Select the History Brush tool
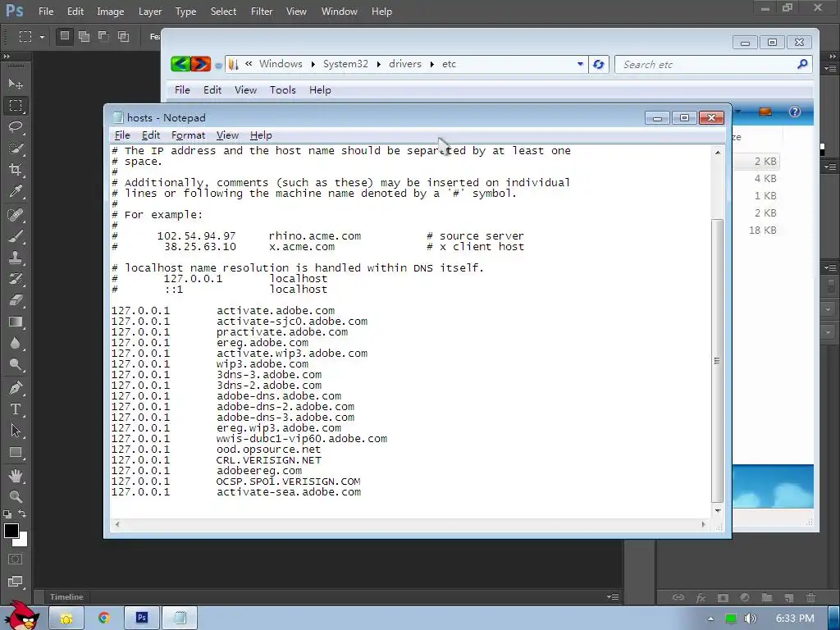 (x=16, y=279)
